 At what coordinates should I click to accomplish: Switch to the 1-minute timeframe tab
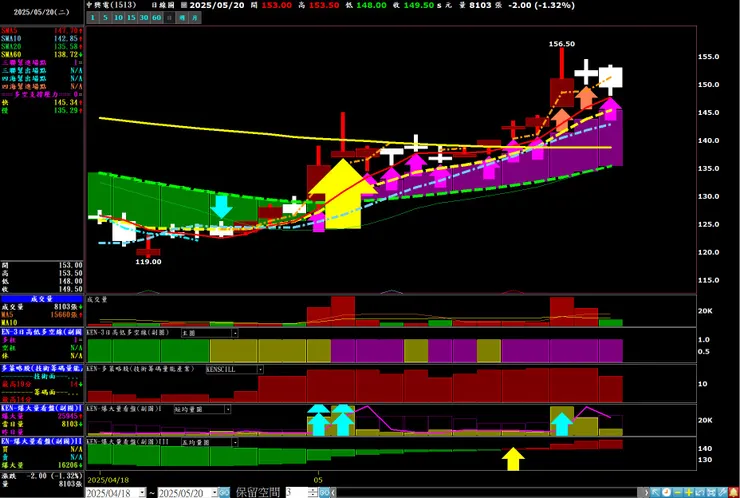tap(93, 18)
